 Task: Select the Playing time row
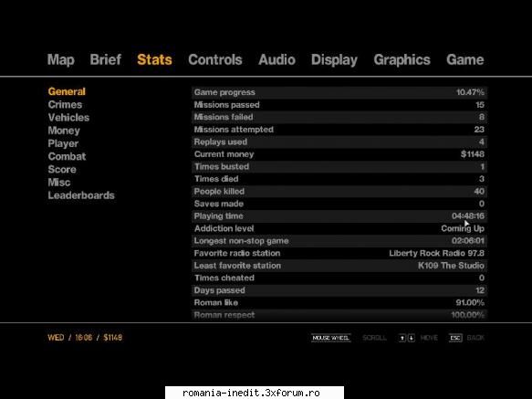point(339,216)
